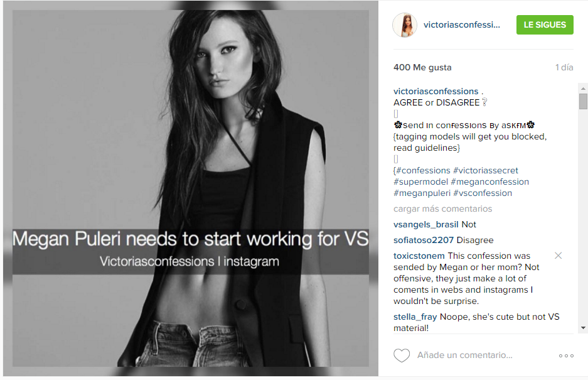Expand comments via cargar más comentarios
This screenshot has width=588, height=380.
tap(442, 209)
